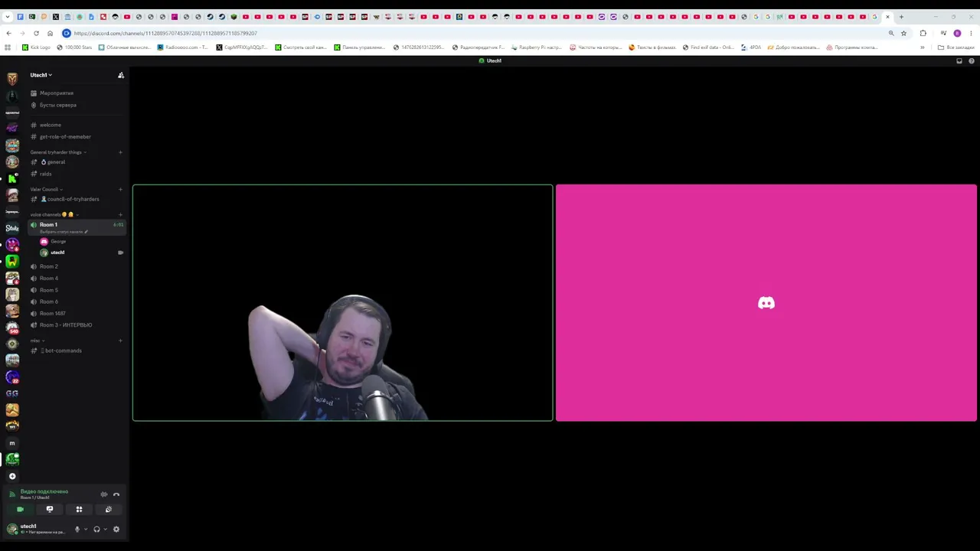Open user settings gear
The image size is (980, 551).
[x=116, y=530]
